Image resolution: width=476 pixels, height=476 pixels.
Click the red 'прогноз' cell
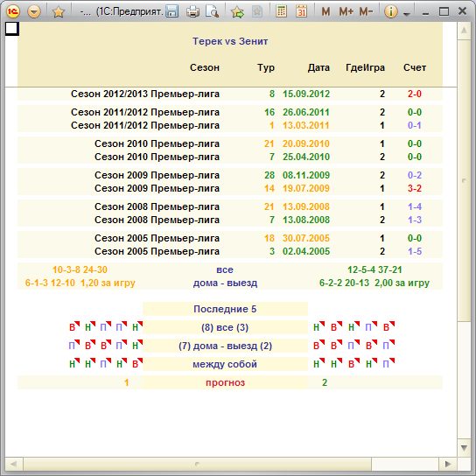(225, 382)
